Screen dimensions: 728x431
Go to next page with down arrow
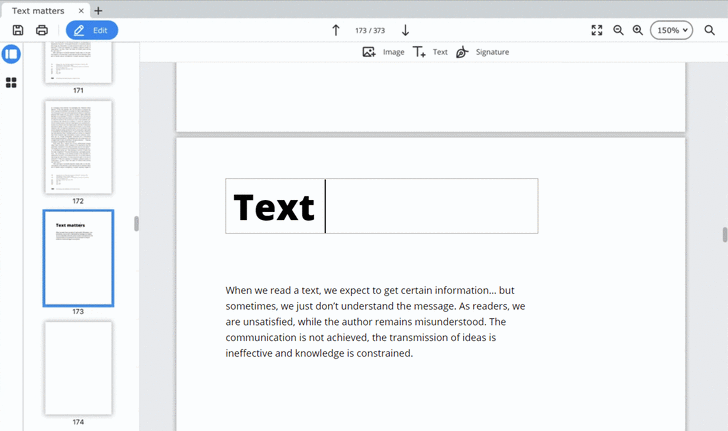click(405, 30)
